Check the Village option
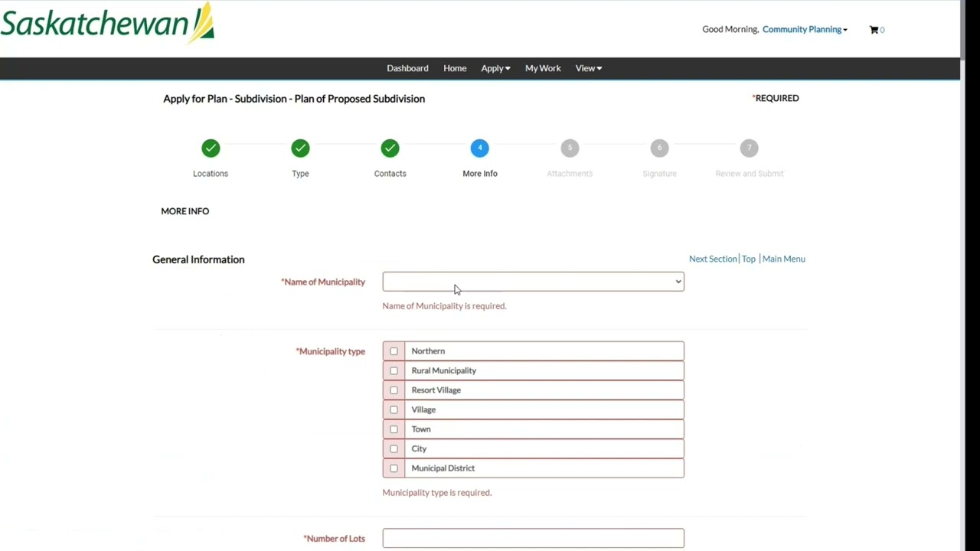980x551 pixels. (x=394, y=409)
